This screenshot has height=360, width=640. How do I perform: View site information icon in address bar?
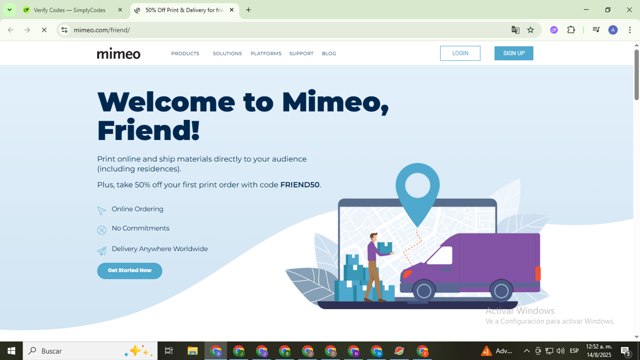click(x=64, y=30)
